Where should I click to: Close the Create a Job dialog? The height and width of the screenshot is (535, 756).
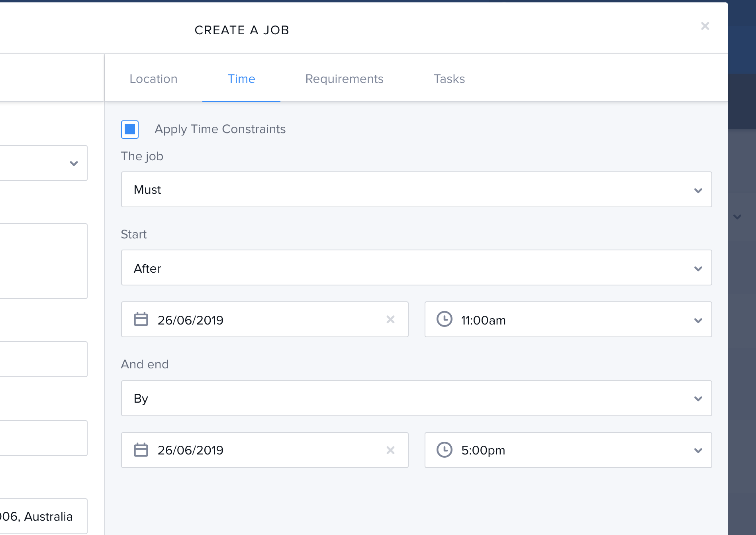click(x=705, y=26)
